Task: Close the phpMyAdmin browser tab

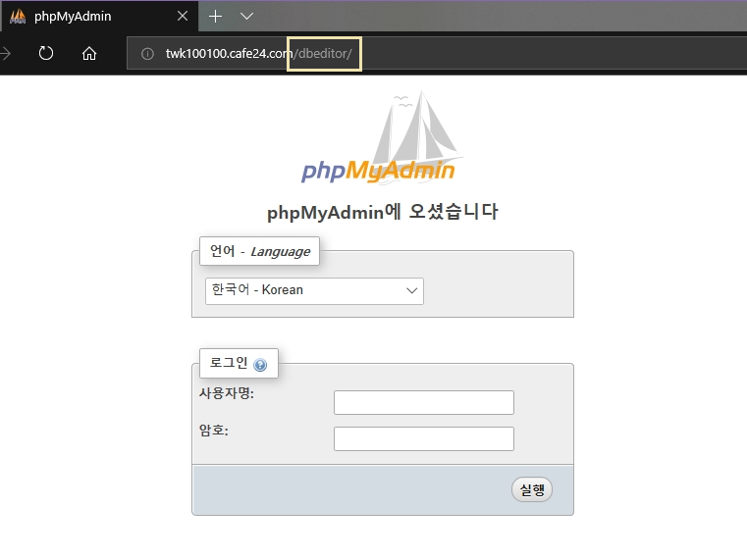Action: (183, 16)
